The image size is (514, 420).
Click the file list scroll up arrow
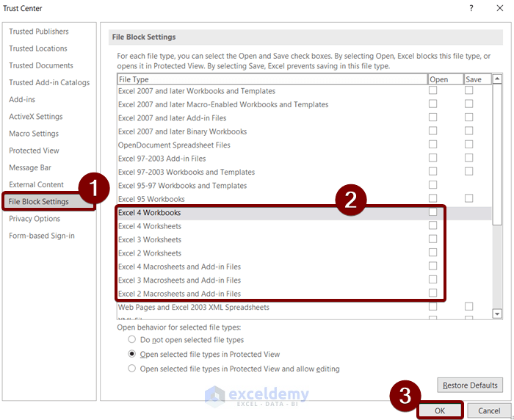[x=497, y=79]
